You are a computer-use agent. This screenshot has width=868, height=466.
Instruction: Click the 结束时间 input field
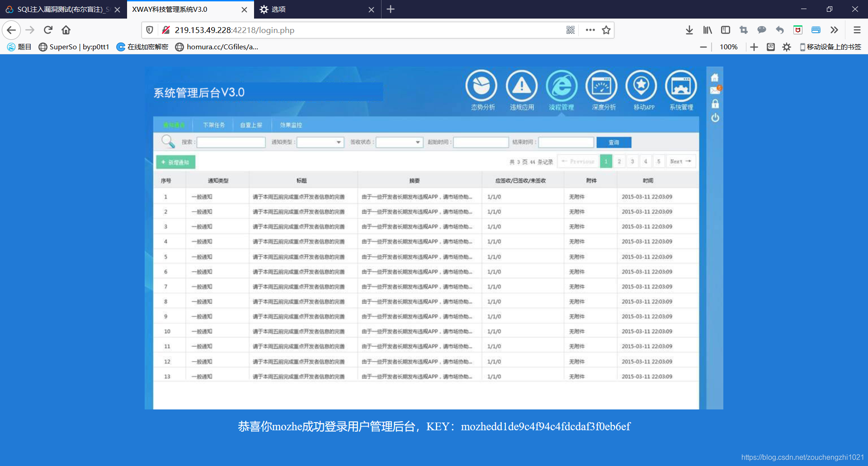pos(566,142)
